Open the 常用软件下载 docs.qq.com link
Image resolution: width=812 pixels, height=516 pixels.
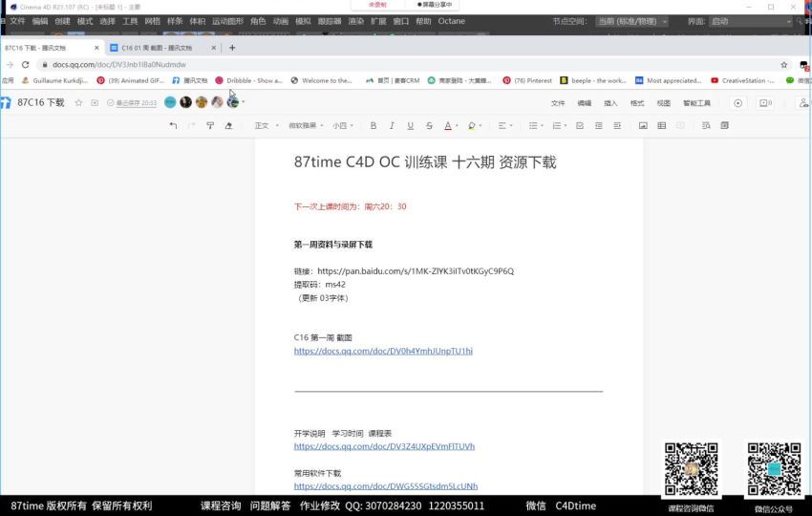tap(385, 485)
